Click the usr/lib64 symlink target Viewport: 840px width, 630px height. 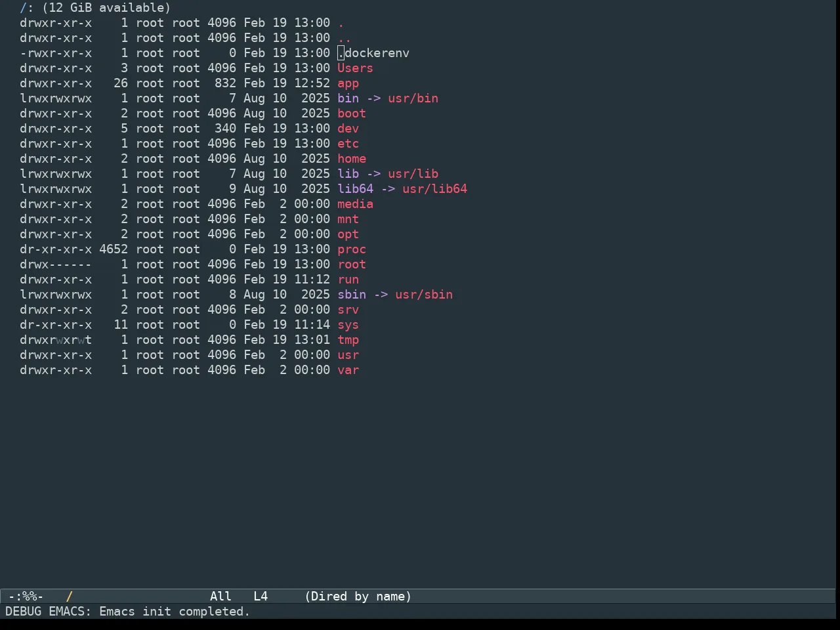pos(434,189)
